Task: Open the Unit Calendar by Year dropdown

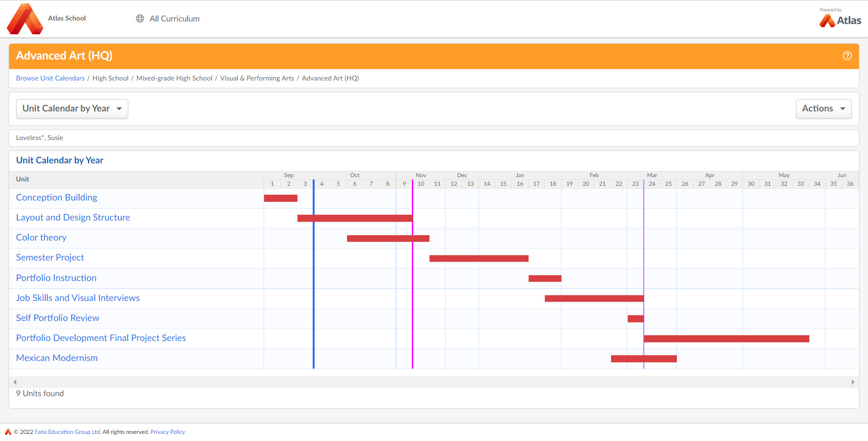Action: 72,109
